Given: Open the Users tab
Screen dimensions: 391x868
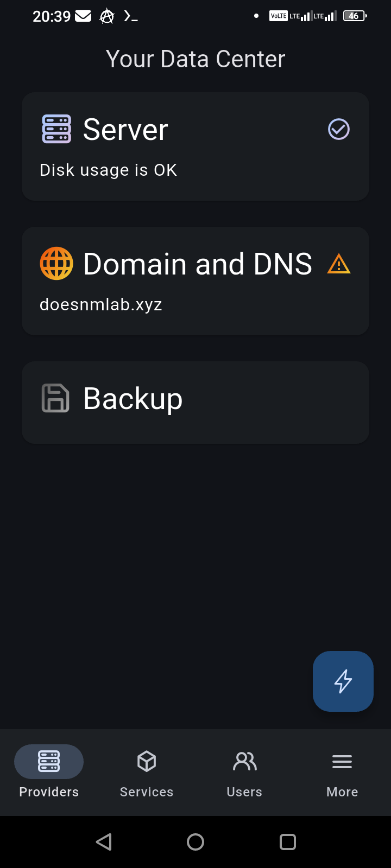Looking at the screenshot, I should 244,771.
